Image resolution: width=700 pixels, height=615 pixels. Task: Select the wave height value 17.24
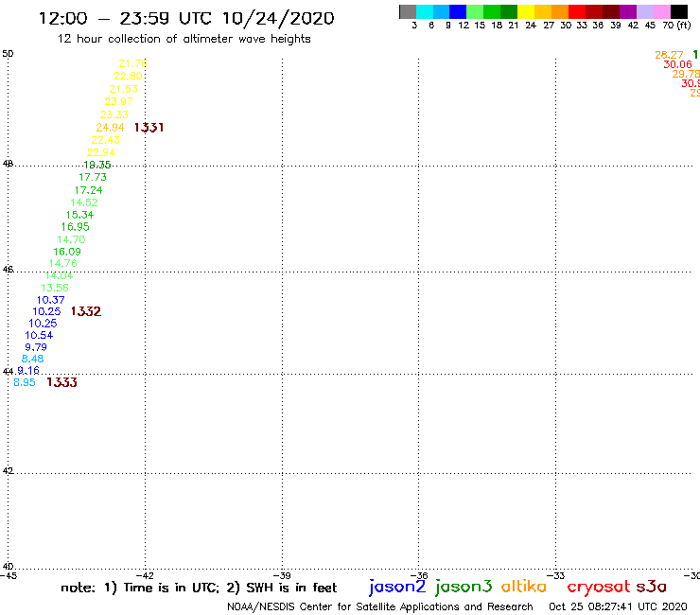coord(88,190)
